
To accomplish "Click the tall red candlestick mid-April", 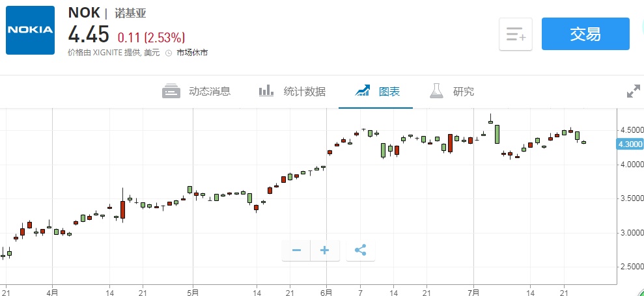I will coord(122,209).
